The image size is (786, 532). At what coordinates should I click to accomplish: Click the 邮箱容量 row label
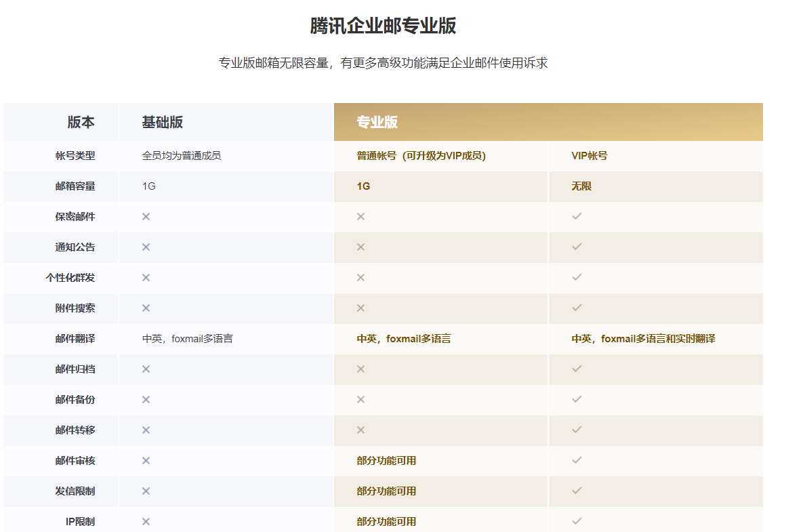(x=75, y=186)
